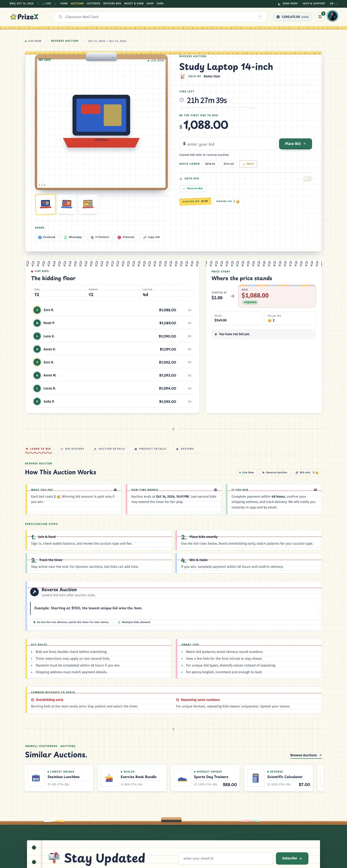Click Noah P. bid of $1,089.00
Viewport: 347px width, 868px height.
112,323
